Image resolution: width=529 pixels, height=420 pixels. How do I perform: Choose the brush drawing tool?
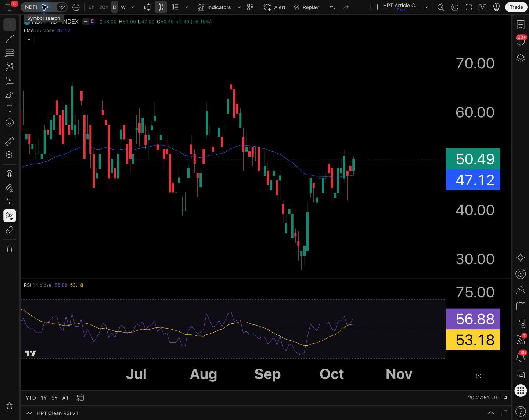click(10, 95)
